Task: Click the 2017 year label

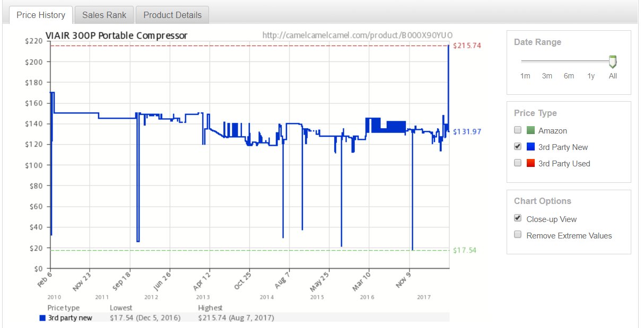Action: (423, 297)
